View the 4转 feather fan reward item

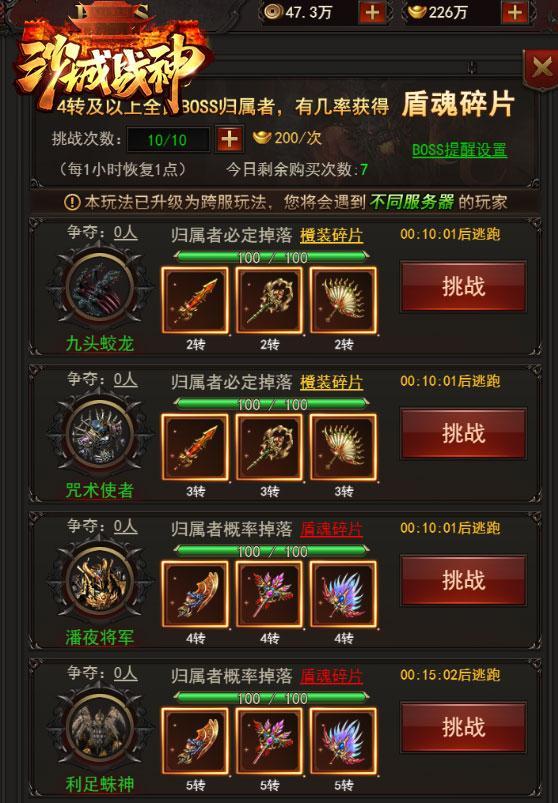(x=344, y=594)
